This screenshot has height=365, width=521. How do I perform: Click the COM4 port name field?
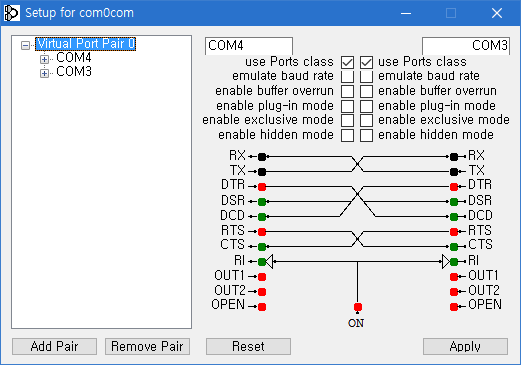249,46
